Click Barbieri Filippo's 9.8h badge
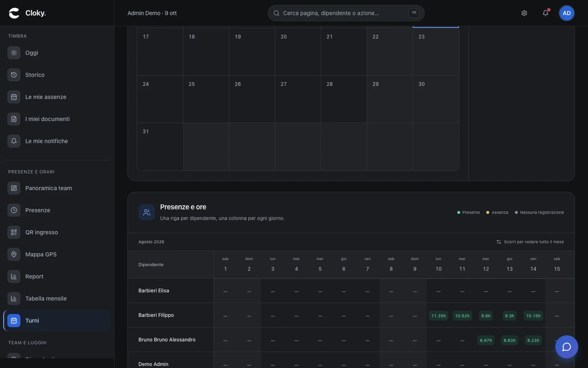 click(486, 316)
